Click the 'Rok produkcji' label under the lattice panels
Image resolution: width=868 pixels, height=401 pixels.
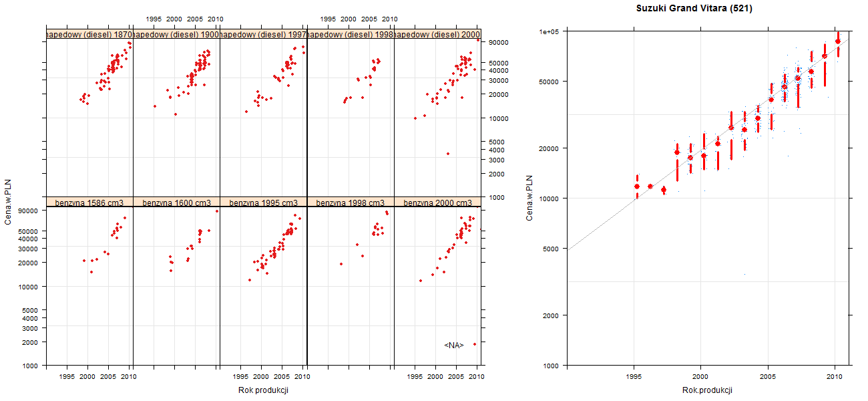(263, 390)
